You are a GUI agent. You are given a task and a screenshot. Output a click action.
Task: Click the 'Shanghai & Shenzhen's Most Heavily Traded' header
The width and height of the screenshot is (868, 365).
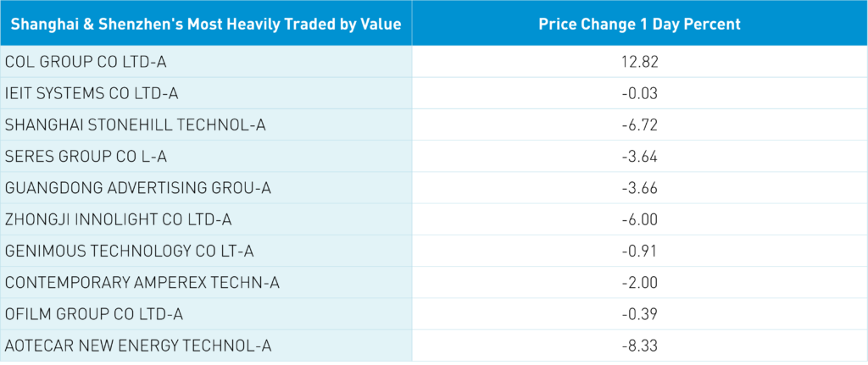click(x=206, y=24)
